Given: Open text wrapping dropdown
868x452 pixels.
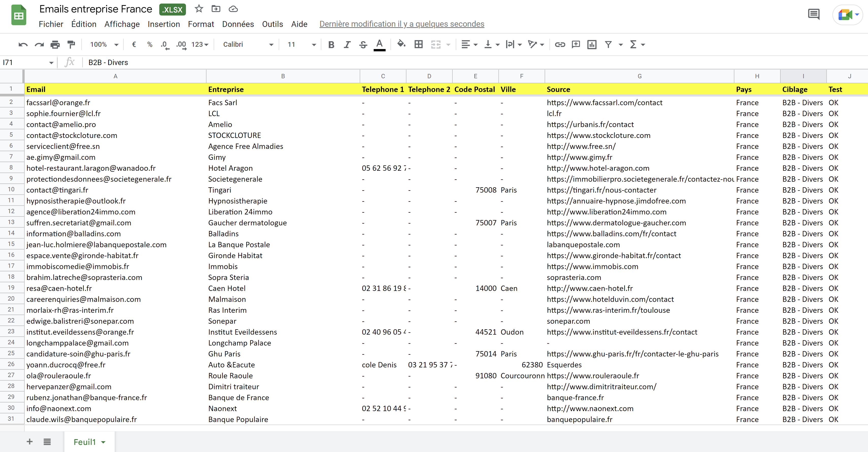Looking at the screenshot, I should [514, 44].
